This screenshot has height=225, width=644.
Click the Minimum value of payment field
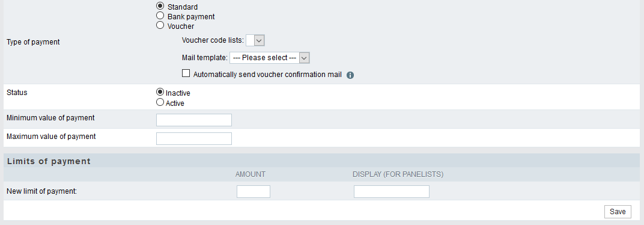coord(194,120)
